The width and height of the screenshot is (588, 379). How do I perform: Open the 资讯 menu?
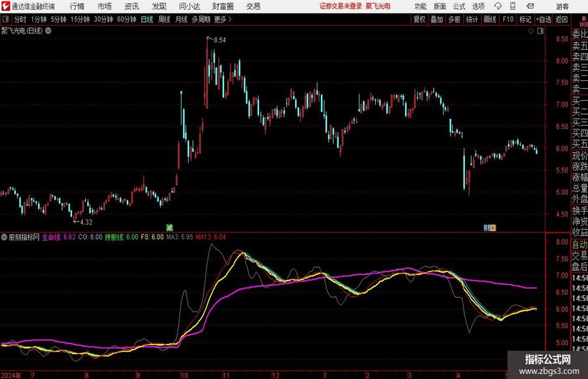point(132,6)
